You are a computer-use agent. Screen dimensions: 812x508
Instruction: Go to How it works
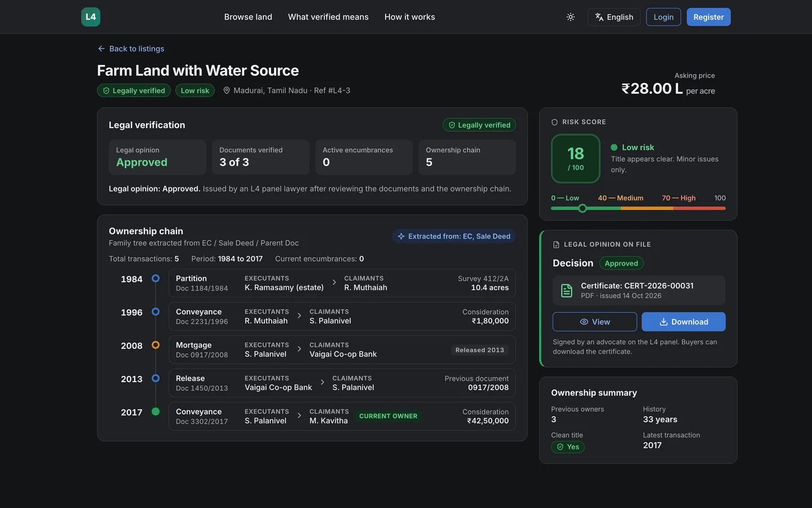(x=410, y=17)
